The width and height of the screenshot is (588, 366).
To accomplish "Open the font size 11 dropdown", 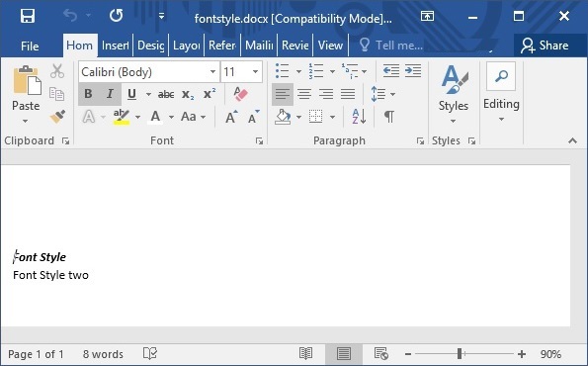I will point(255,71).
